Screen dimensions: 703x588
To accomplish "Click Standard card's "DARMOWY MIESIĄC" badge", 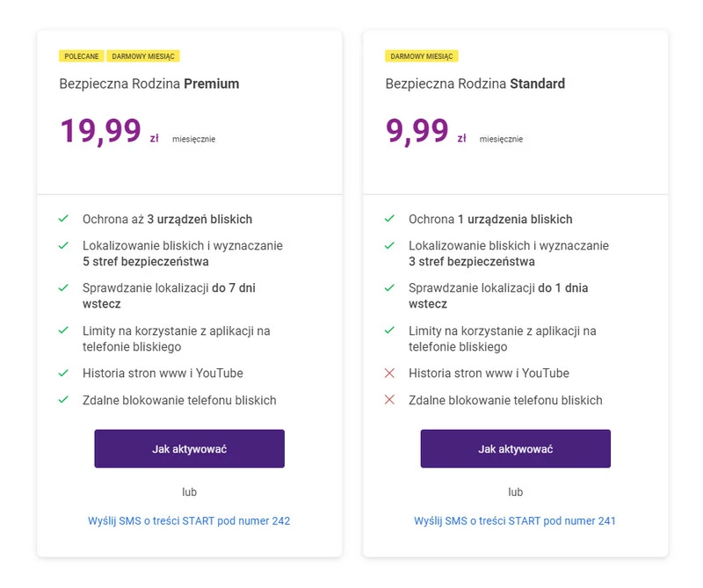I will pos(422,56).
